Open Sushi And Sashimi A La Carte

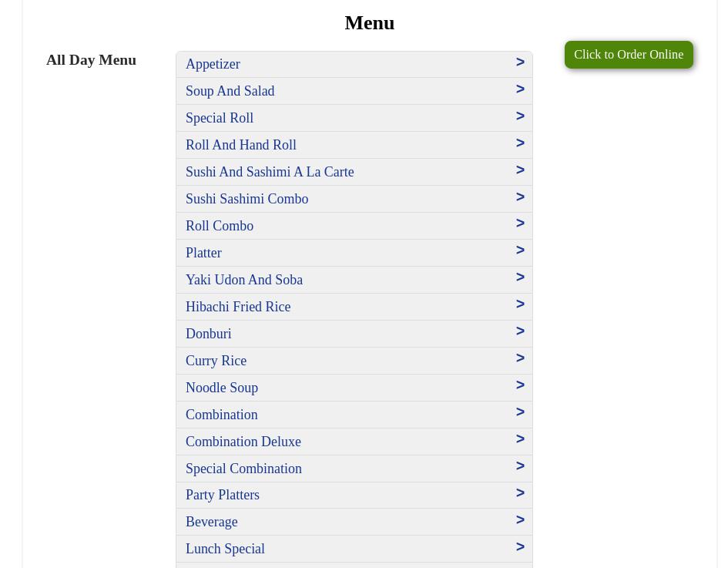click(x=270, y=172)
